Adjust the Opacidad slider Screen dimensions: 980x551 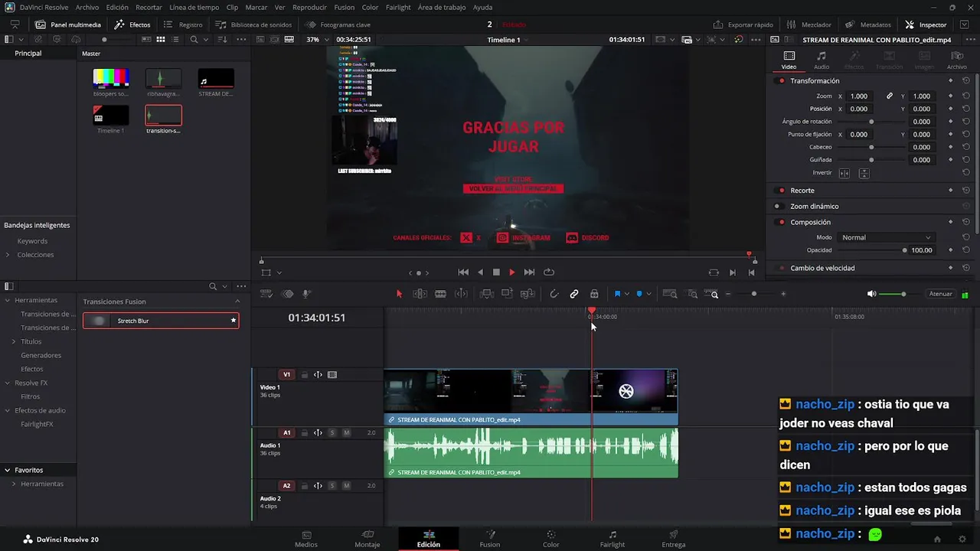pos(871,250)
